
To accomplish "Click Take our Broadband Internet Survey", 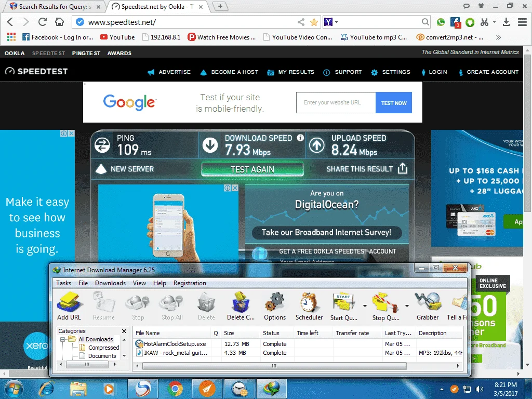I will click(326, 232).
